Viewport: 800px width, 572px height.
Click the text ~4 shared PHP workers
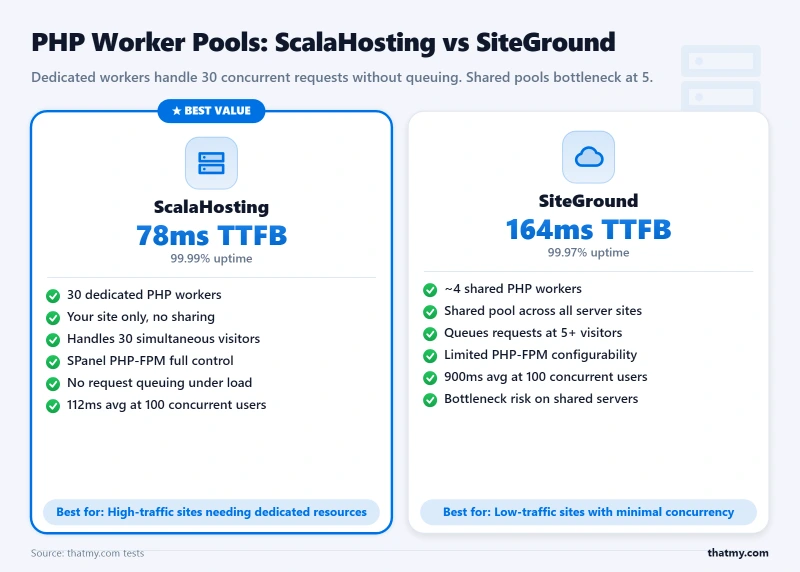coord(513,289)
